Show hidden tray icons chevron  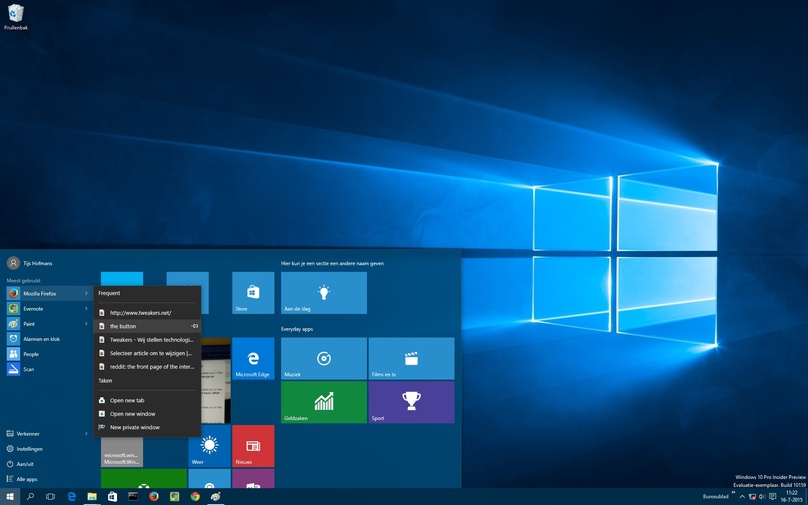pos(742,497)
